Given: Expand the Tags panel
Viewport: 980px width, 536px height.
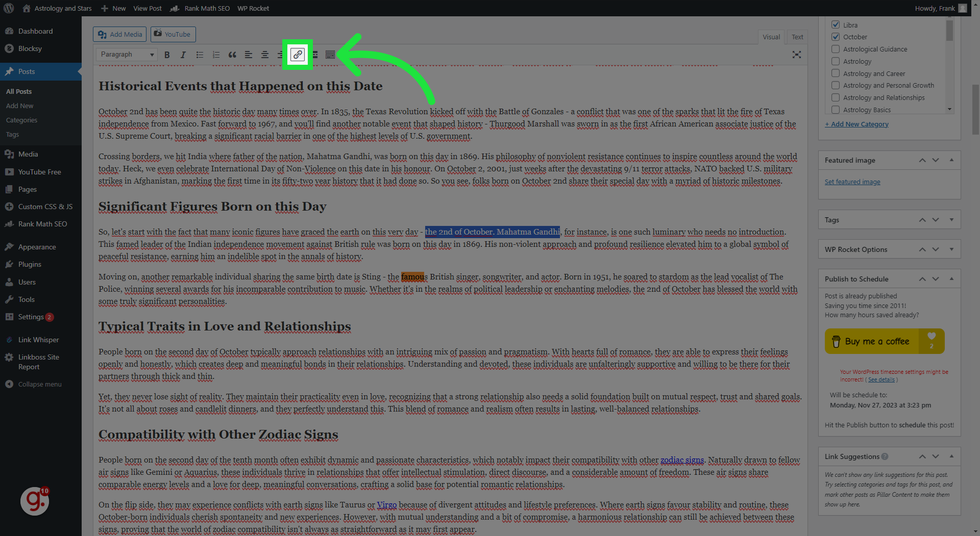Looking at the screenshot, I should (x=951, y=220).
